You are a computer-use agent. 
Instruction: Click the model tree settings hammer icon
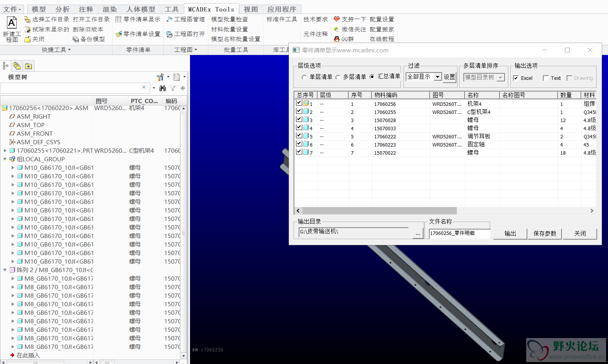point(160,77)
